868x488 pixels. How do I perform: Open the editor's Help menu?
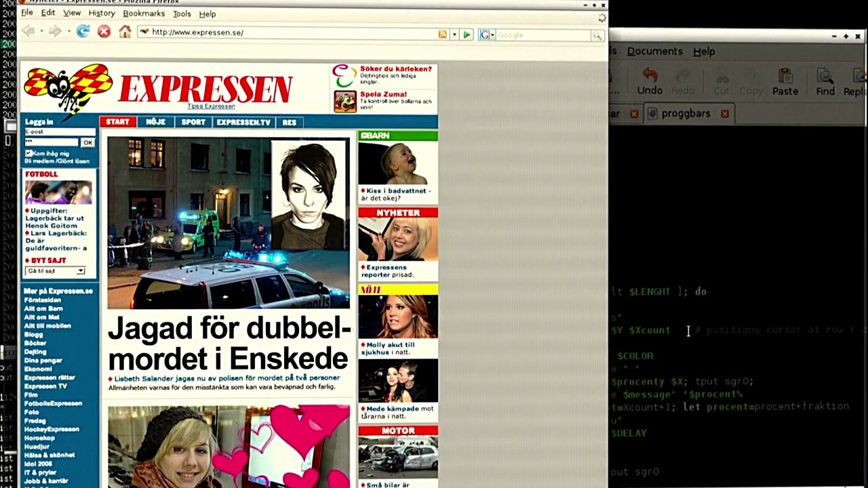(704, 52)
